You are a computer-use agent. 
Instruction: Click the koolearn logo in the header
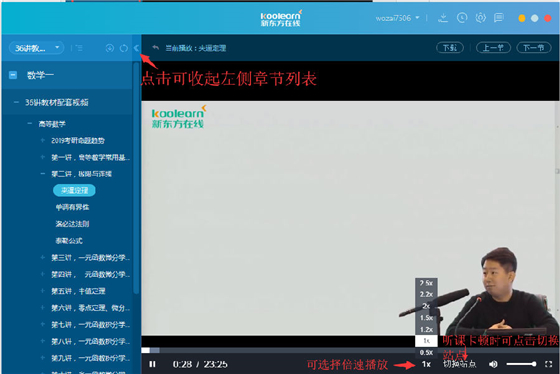click(x=281, y=18)
